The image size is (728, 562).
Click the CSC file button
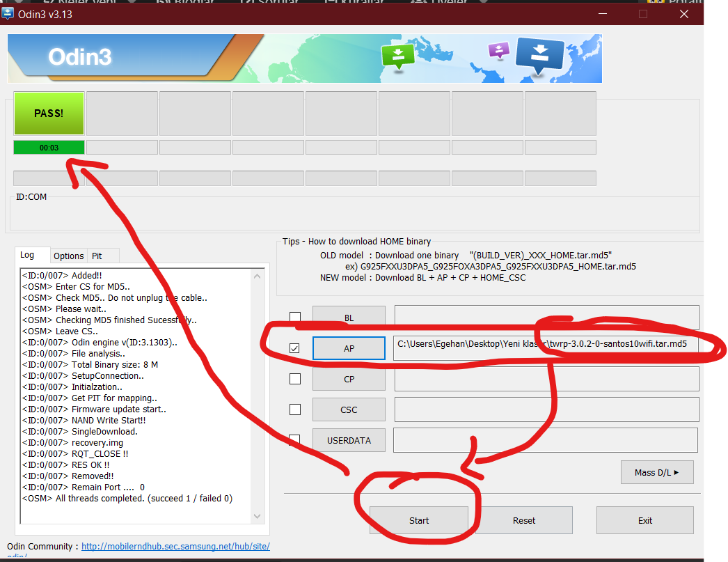(349, 409)
